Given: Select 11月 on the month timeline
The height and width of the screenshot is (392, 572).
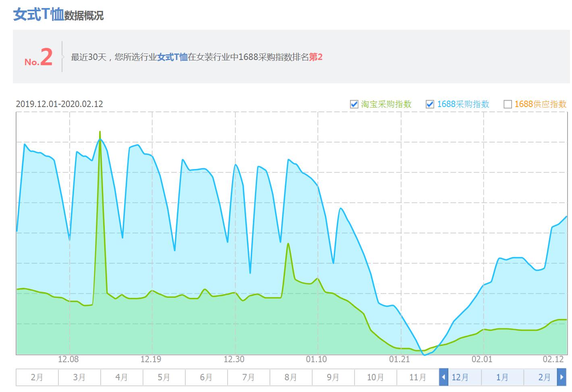Looking at the screenshot, I should click(x=418, y=378).
